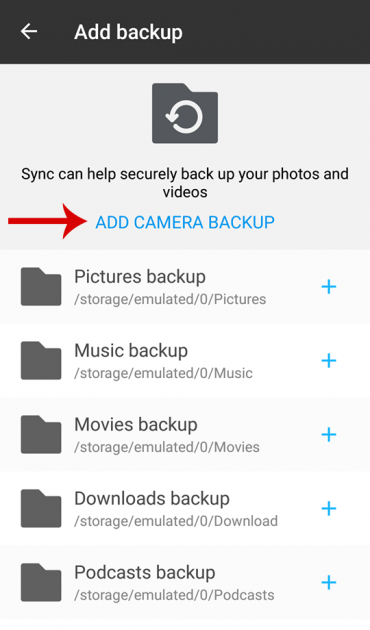Select the Music backup folder icon
This screenshot has height=630, width=370.
point(41,360)
